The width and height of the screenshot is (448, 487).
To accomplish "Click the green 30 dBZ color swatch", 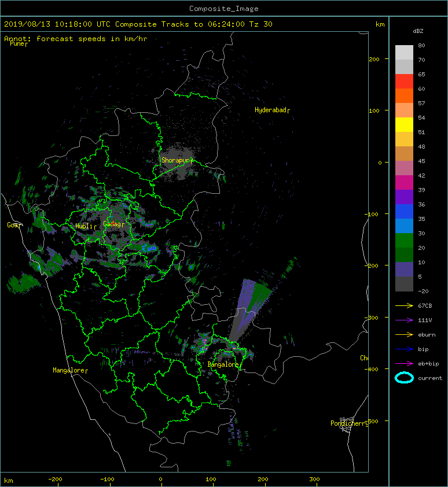I will [x=404, y=240].
